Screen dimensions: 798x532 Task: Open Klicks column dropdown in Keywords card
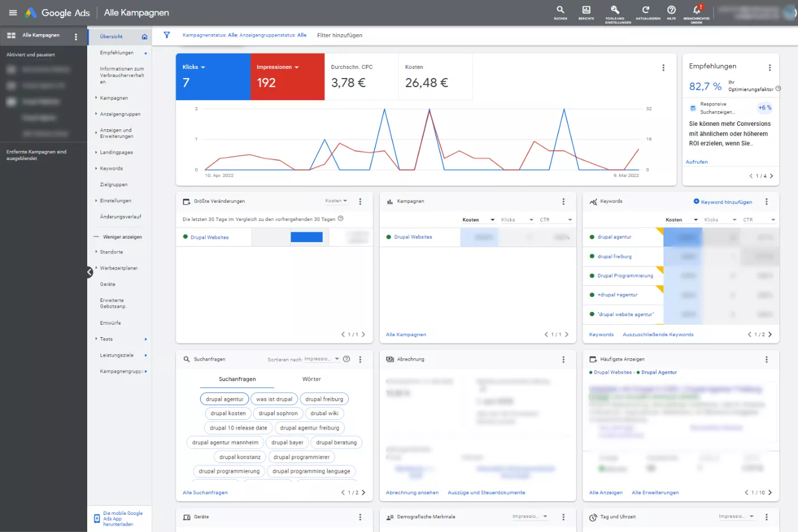click(721, 220)
